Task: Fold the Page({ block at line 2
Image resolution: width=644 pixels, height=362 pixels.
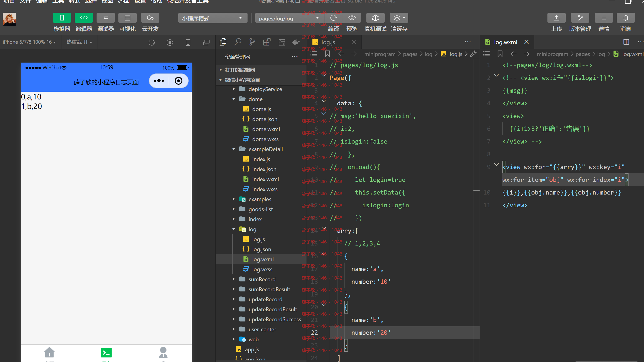Action: [x=324, y=75]
